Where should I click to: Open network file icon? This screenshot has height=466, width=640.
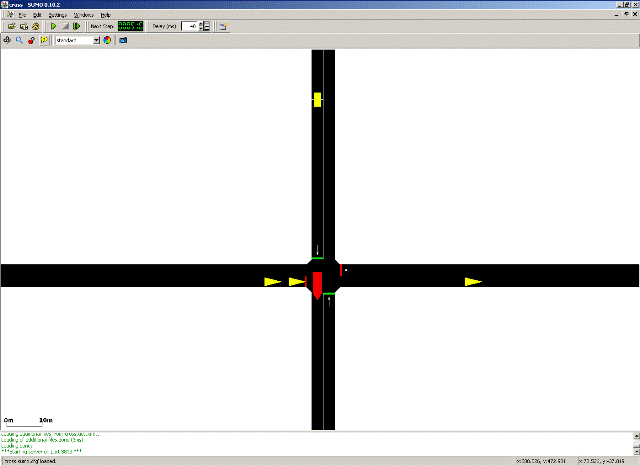pyautogui.click(x=24, y=27)
